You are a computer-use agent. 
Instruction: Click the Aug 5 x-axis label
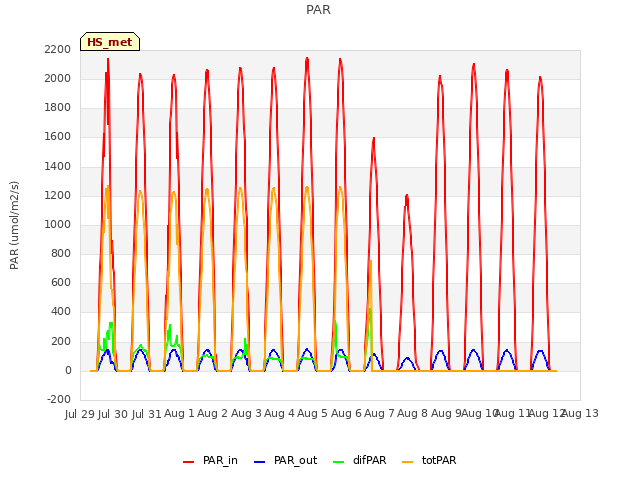[312, 413]
